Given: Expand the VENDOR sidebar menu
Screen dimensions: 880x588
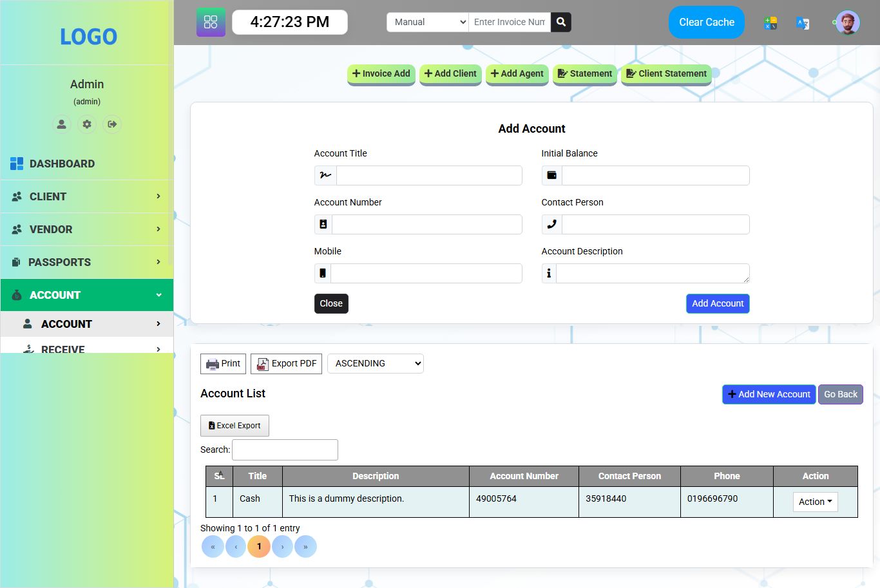Looking at the screenshot, I should 87,229.
